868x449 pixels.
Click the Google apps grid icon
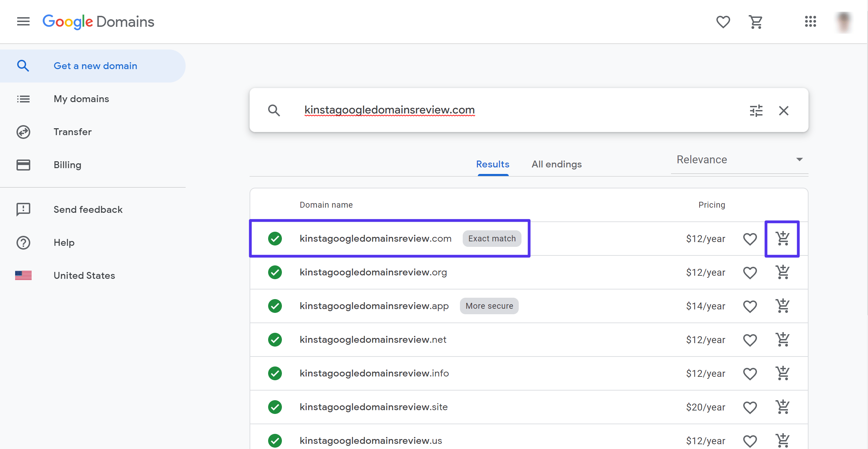pyautogui.click(x=811, y=21)
